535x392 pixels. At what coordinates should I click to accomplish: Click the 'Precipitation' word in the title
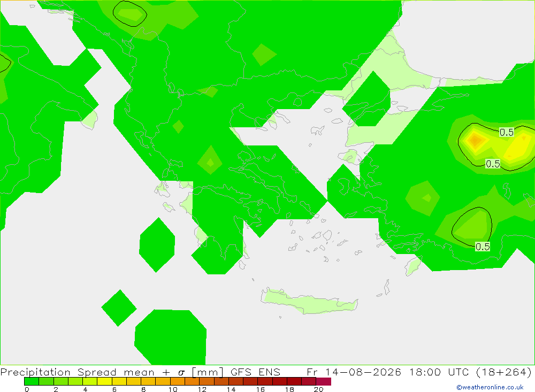point(35,372)
